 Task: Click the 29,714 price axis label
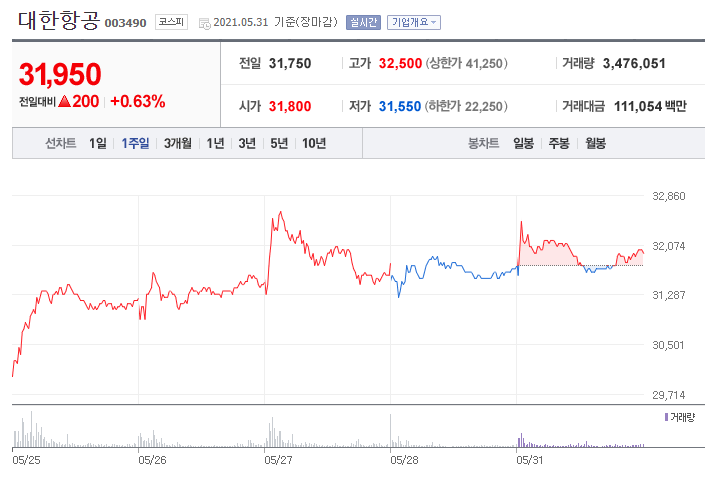[x=669, y=395]
